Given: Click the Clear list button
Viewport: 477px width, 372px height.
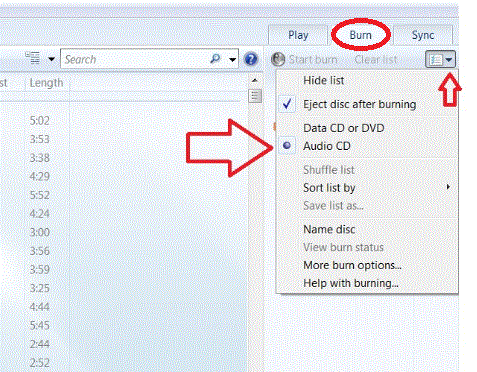Looking at the screenshot, I should click(376, 60).
